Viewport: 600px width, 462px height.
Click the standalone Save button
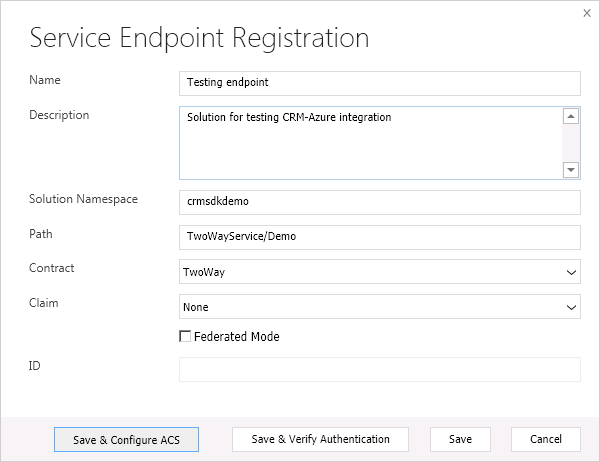[460, 439]
